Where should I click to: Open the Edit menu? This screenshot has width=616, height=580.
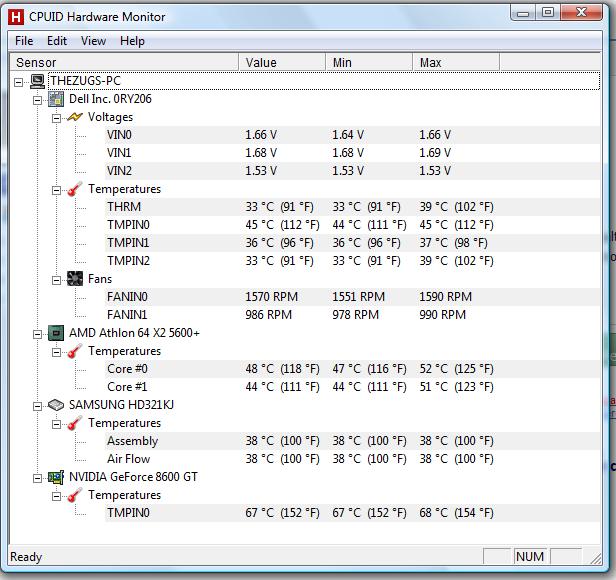point(57,41)
